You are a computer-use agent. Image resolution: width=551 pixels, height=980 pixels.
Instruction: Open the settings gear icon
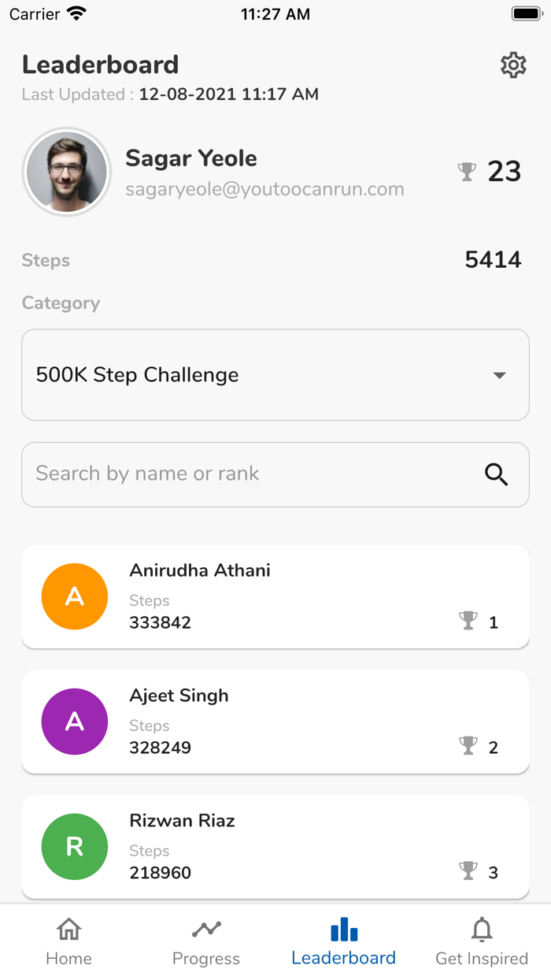click(x=512, y=65)
